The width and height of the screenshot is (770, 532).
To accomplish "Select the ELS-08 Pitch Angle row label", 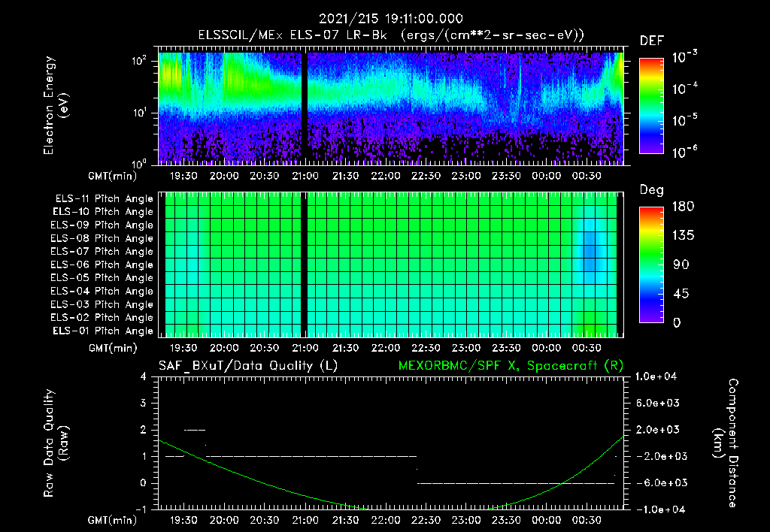I will pyautogui.click(x=102, y=238).
